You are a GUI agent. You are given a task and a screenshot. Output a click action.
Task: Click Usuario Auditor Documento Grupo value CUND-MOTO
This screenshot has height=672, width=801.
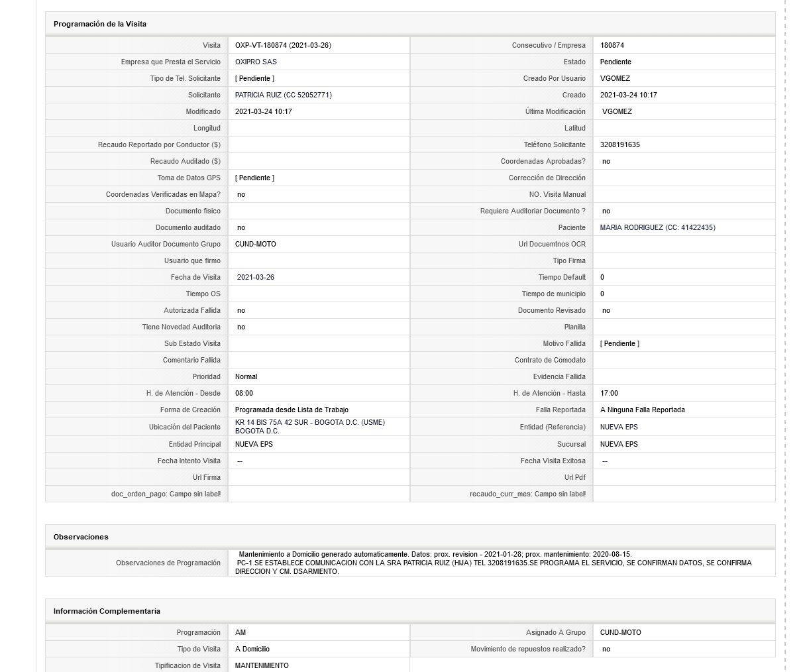point(255,244)
